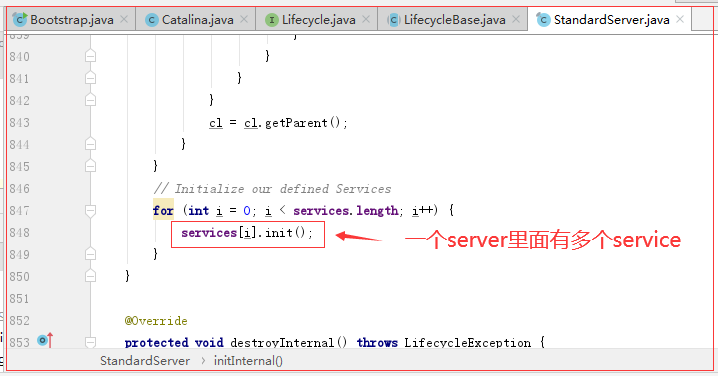
Task: Click the override gutter icon on line 853
Action: 45,340
